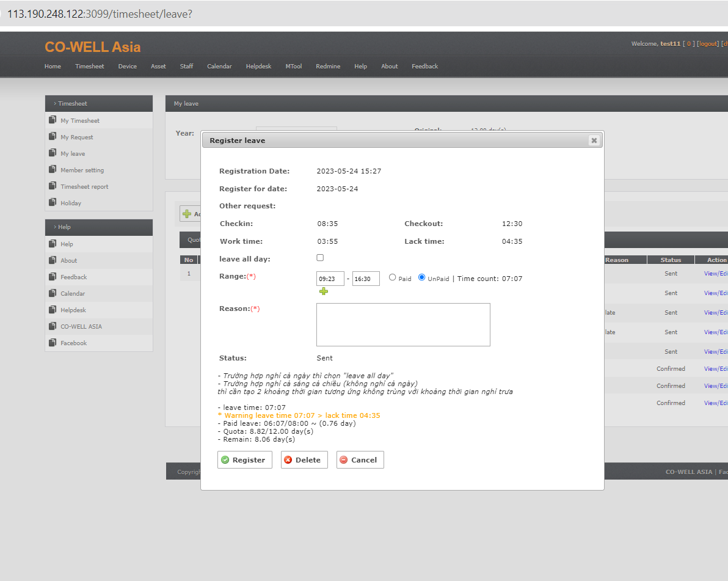Click the green plus icon under Range
Image resolution: width=728 pixels, height=581 pixels.
[324, 291]
